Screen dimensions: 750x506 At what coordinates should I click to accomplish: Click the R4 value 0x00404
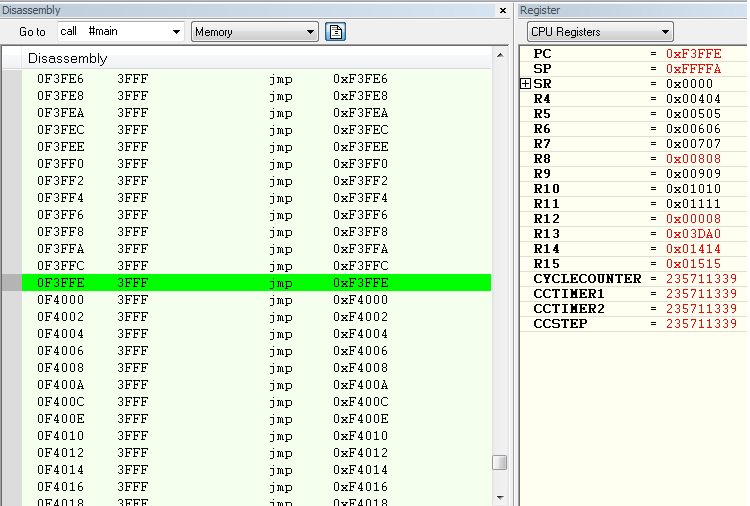pyautogui.click(x=694, y=99)
